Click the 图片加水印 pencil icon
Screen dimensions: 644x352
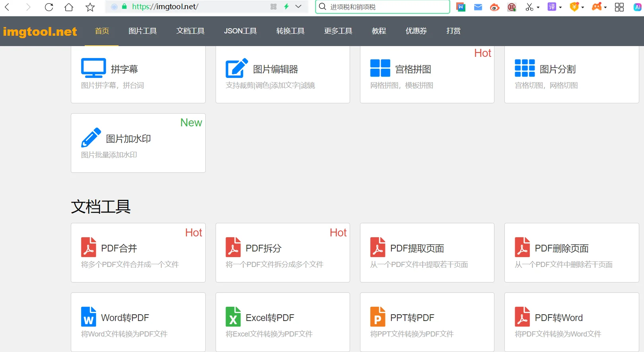pyautogui.click(x=91, y=137)
